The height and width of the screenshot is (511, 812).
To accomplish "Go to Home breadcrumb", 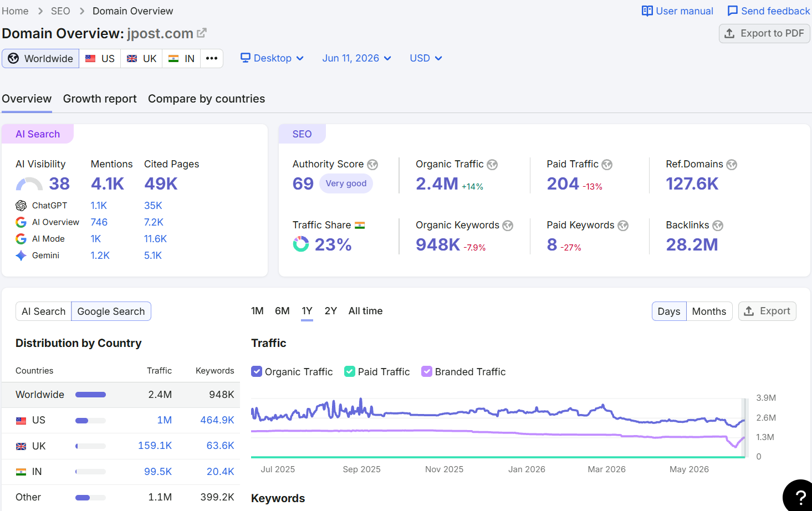I will (15, 11).
